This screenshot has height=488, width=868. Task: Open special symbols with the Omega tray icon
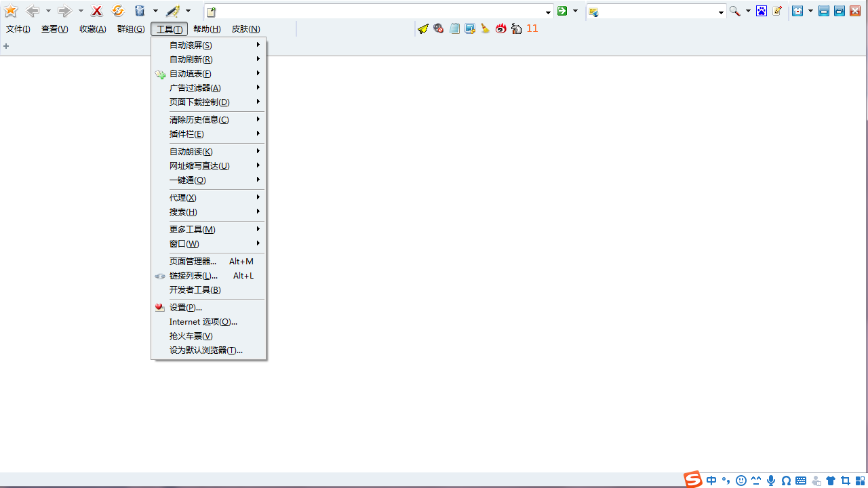coord(785,481)
